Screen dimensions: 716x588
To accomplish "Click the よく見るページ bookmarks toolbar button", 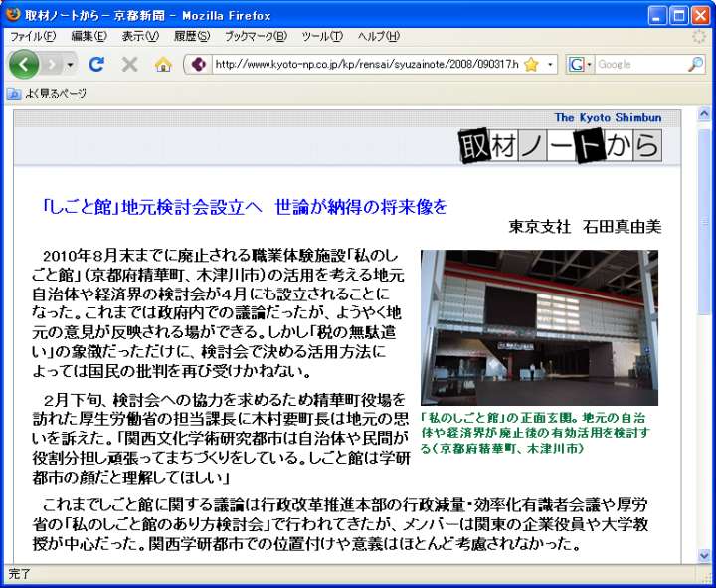I will tap(46, 94).
